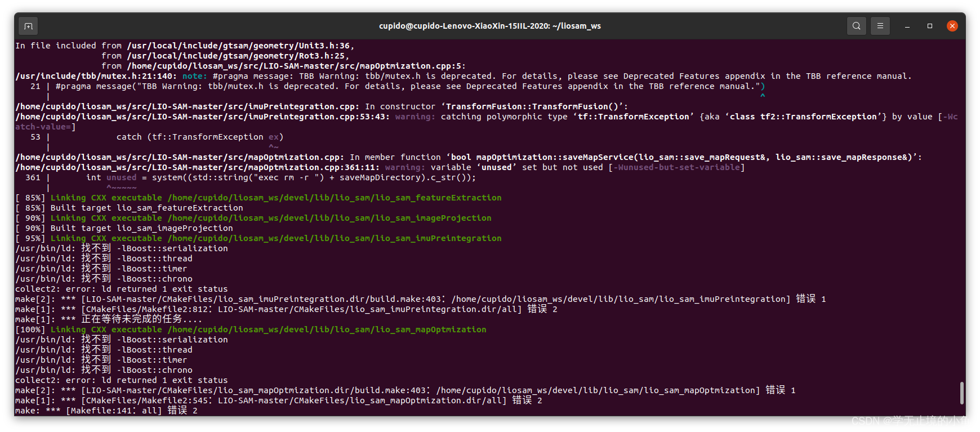This screenshot has height=432, width=980.
Task: Click first '-lBoost::thread' error line
Action: tap(104, 259)
